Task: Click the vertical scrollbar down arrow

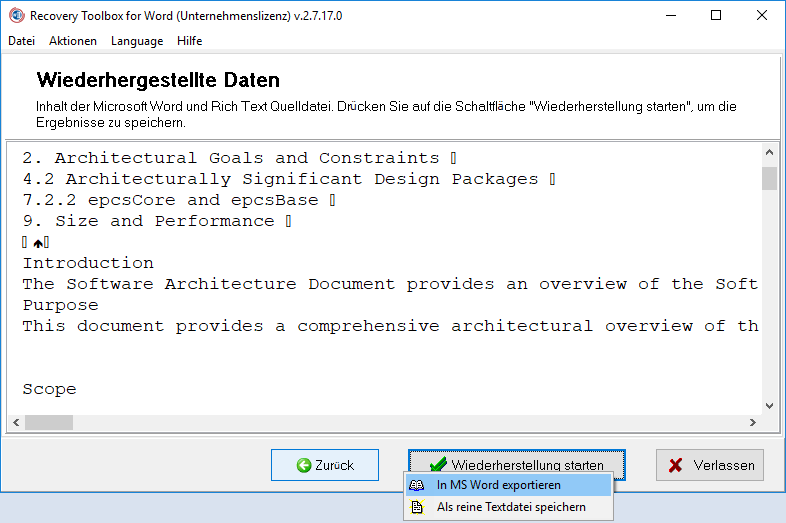Action: [769, 406]
